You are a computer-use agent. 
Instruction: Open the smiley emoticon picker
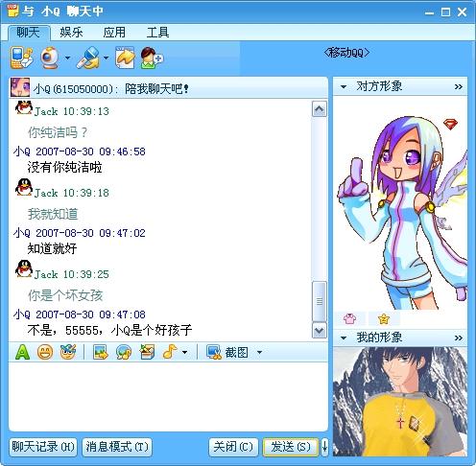point(45,352)
